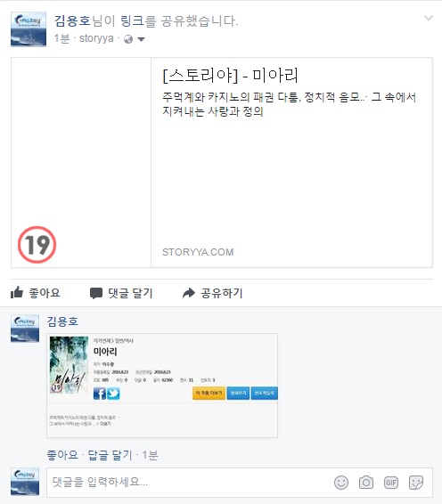Open the 링크 link in post header
442x504 pixels.
pos(132,20)
